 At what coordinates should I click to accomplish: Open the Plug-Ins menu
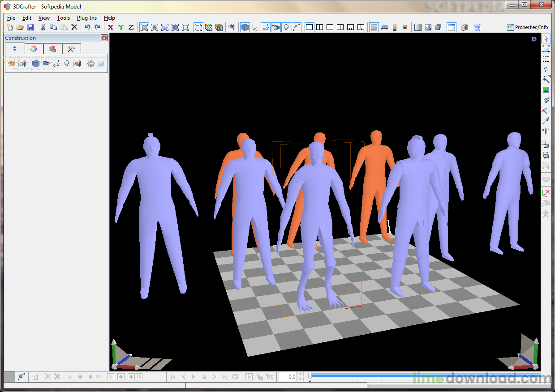click(x=86, y=18)
